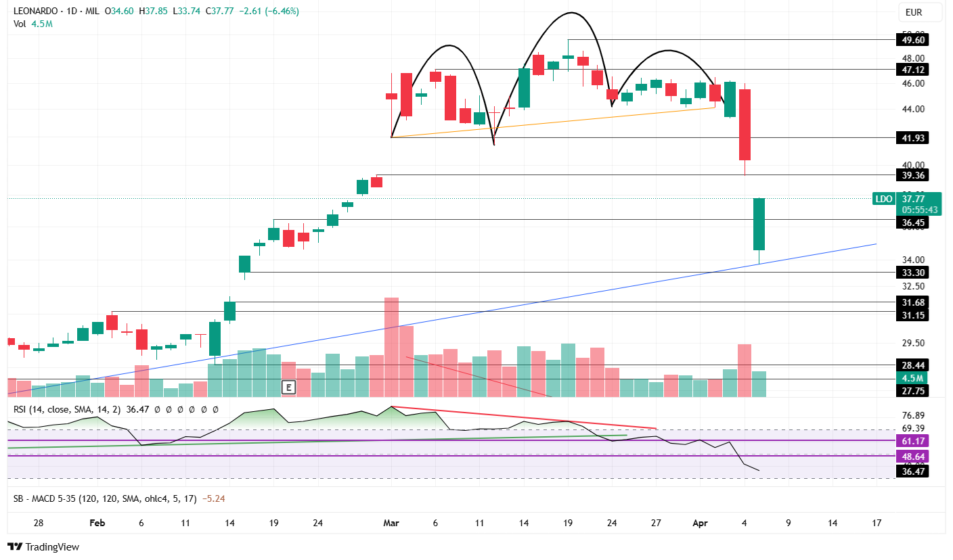This screenshot has height=560, width=953.
Task: Click the 28.44 price level label
Action: (912, 365)
